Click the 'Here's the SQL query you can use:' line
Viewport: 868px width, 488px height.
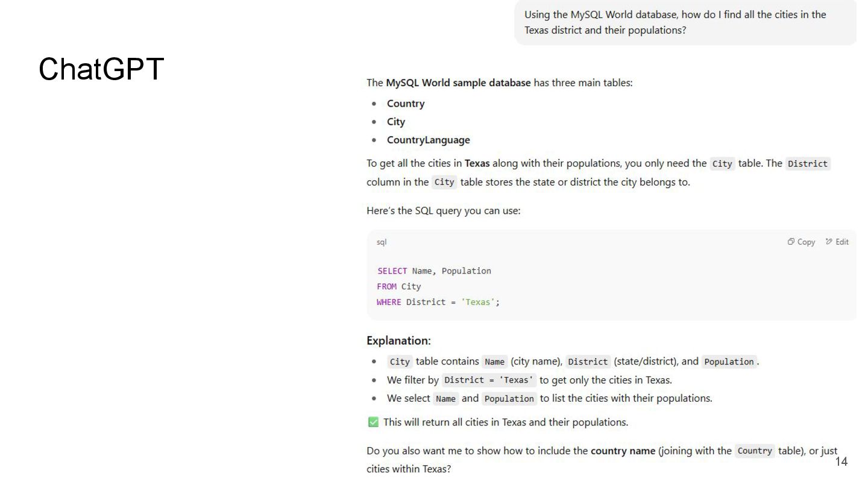(443, 211)
